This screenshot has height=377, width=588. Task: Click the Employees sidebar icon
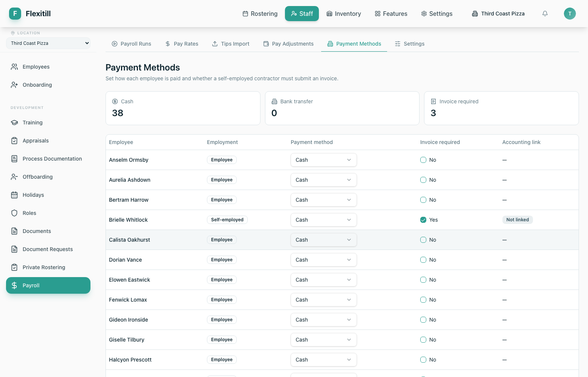(14, 67)
